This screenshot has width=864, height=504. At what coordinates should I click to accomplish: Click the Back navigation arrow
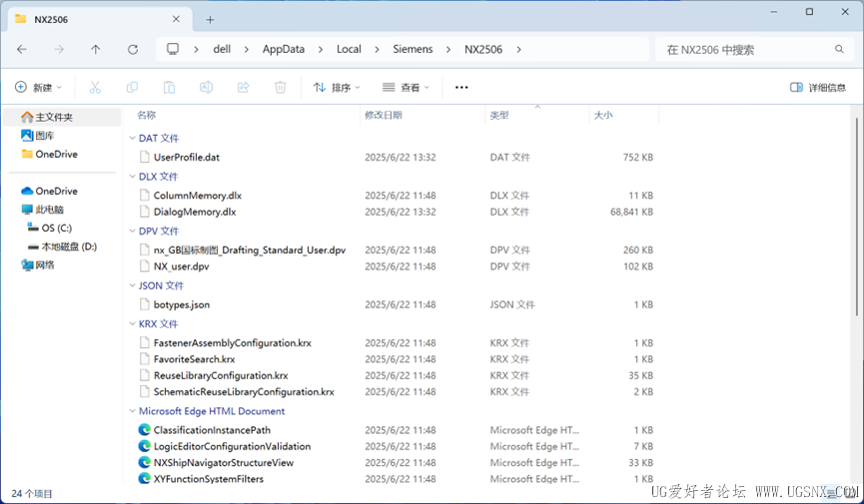click(22, 50)
